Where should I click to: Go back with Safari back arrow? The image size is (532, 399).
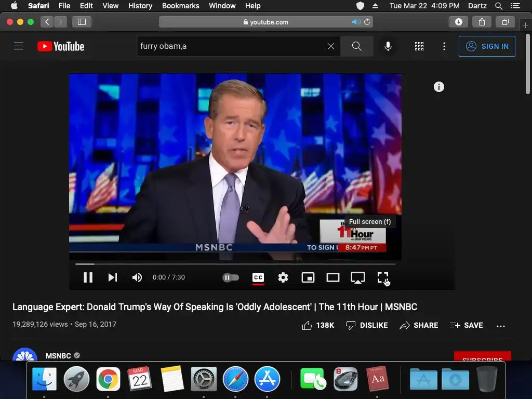tap(47, 22)
